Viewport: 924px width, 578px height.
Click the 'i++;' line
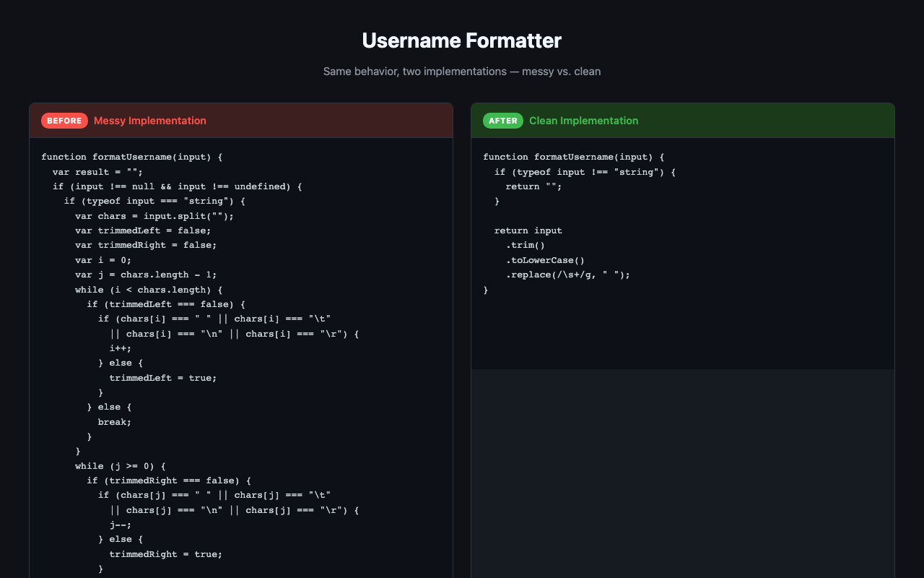click(x=121, y=348)
